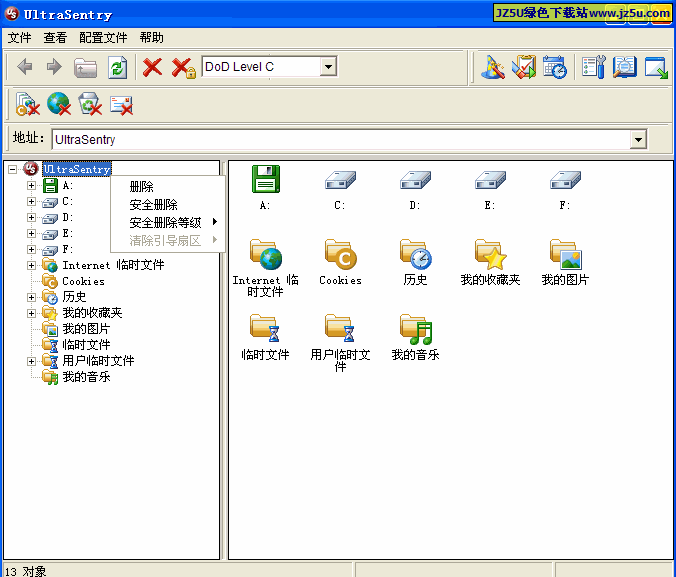Open the 地址 address bar dropdown arrow

[638, 140]
